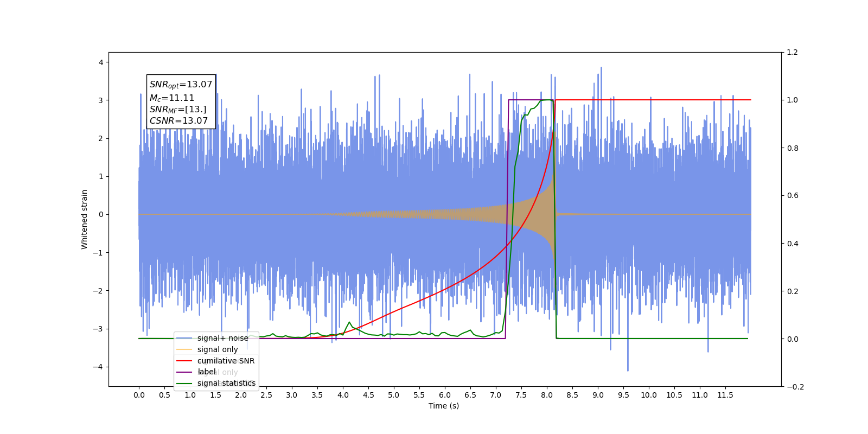This screenshot has height=434, width=868.
Task: Click the 'signal statistics' legend entry
Action: 226,383
